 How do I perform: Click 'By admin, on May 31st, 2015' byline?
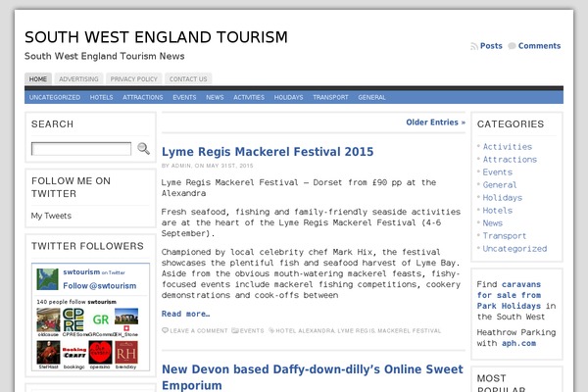tap(208, 166)
